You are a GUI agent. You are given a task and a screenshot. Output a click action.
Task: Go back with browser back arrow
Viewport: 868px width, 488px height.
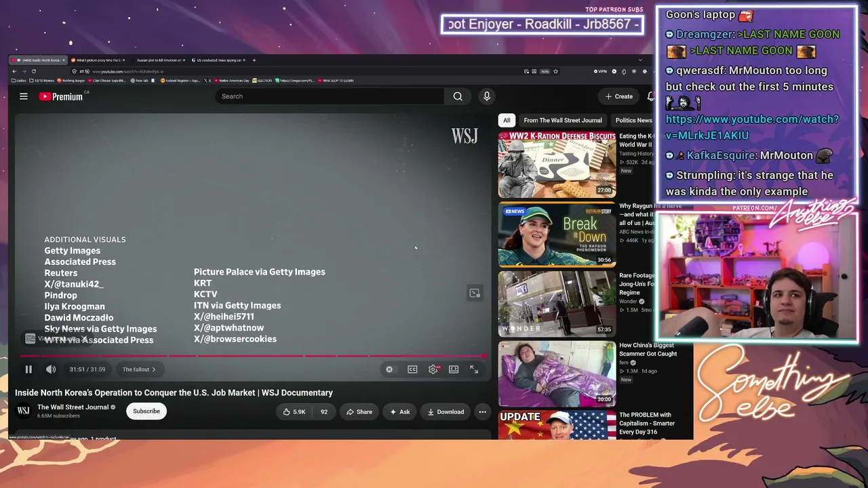(x=15, y=71)
